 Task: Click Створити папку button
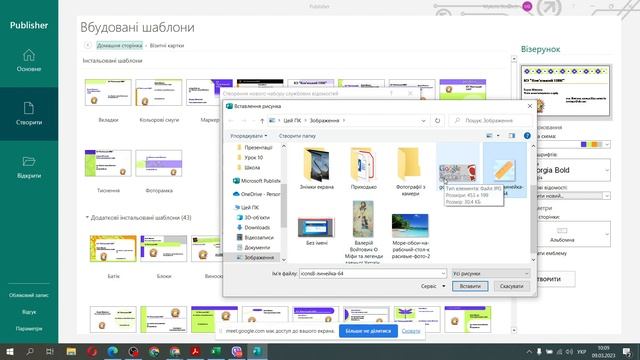click(297, 136)
